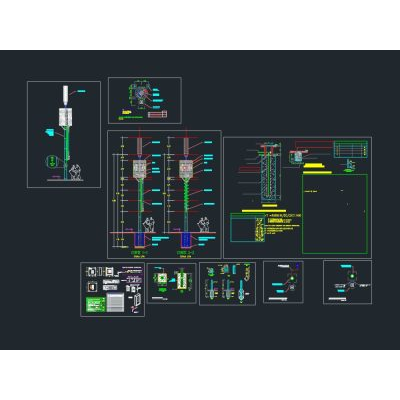Click the green dot in fourth bottom frame
This screenshot has height=400, width=400.
292,278
